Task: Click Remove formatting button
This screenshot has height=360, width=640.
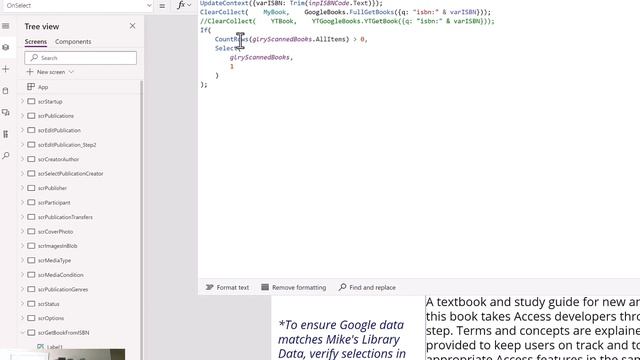Action: pos(293,287)
